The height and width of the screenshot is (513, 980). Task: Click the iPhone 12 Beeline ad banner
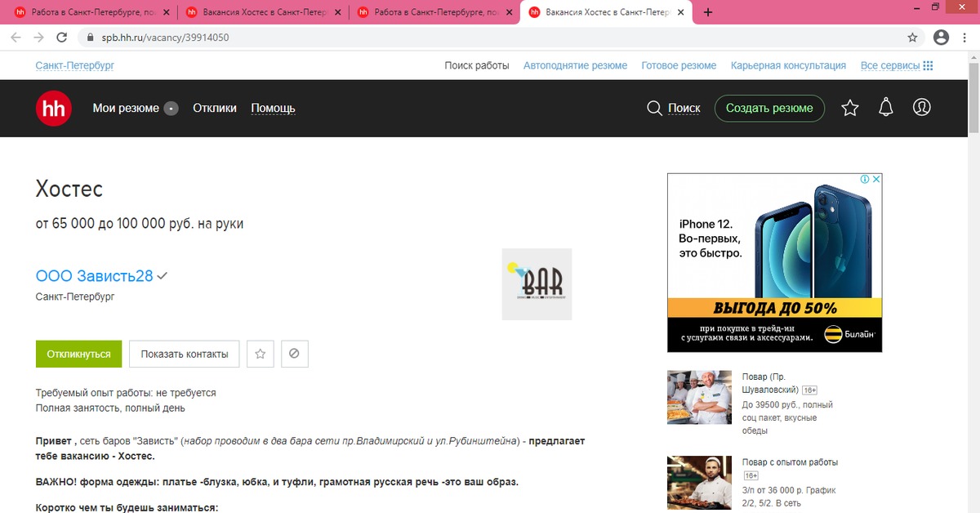tap(774, 263)
